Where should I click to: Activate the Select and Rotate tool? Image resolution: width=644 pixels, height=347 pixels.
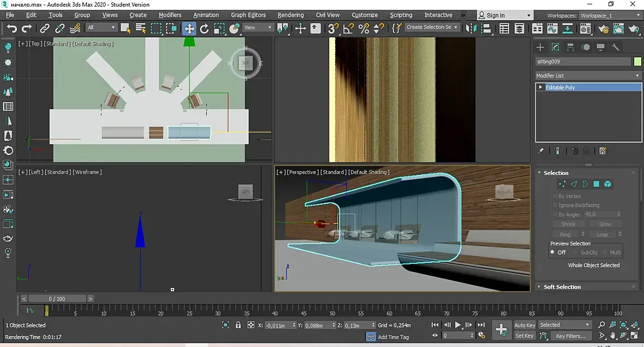(204, 28)
